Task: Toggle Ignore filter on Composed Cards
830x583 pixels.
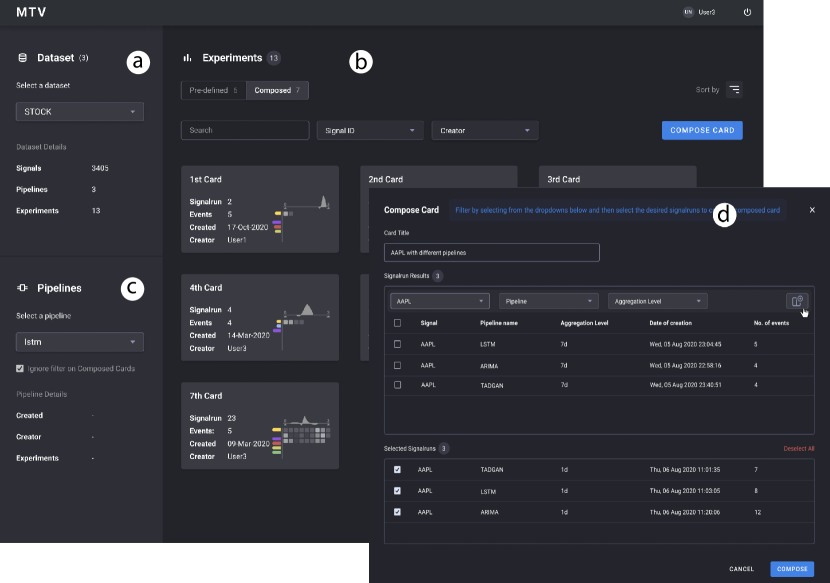Action: coord(21,368)
